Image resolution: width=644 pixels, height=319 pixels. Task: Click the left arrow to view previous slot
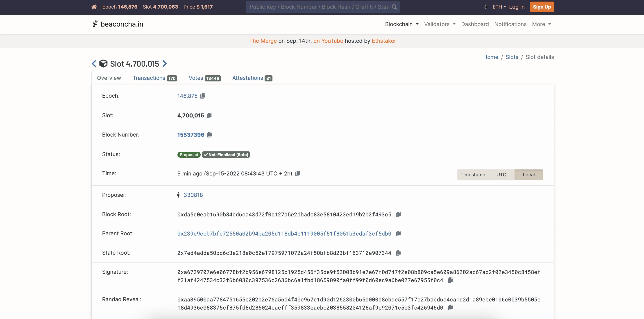point(94,63)
